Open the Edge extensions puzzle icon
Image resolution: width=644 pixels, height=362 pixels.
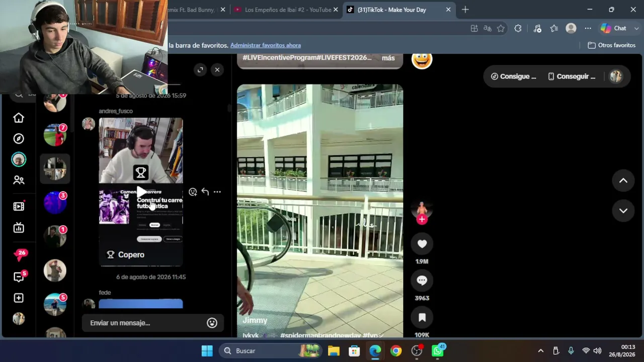[518, 29]
